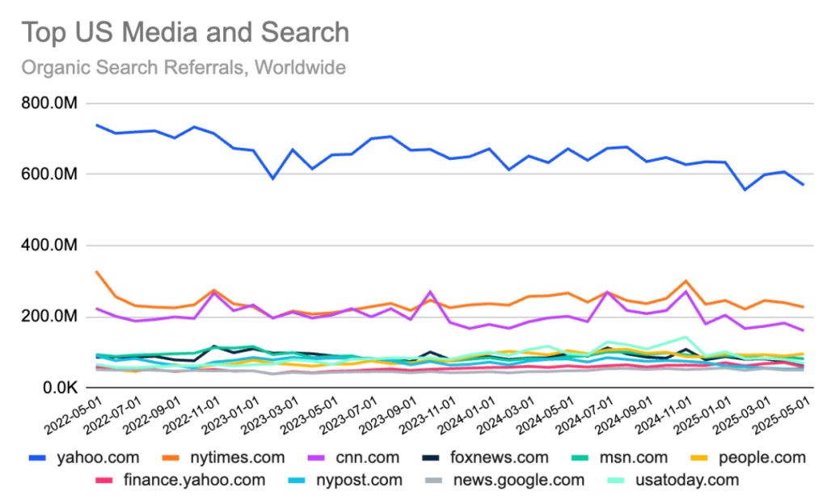This screenshot has width=827, height=504.
Task: Click the subtitle "Organic Search Referrals, Worldwide"
Action: (x=184, y=67)
